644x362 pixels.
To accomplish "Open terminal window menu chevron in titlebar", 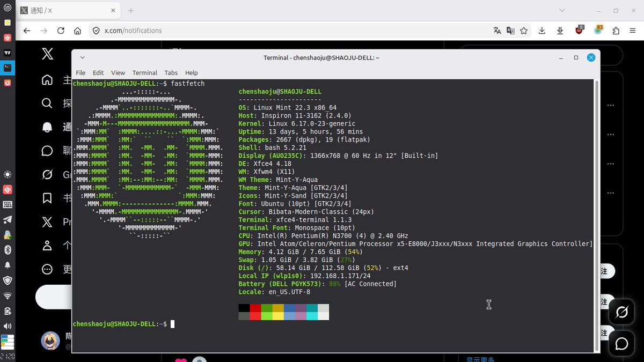I will (82, 57).
